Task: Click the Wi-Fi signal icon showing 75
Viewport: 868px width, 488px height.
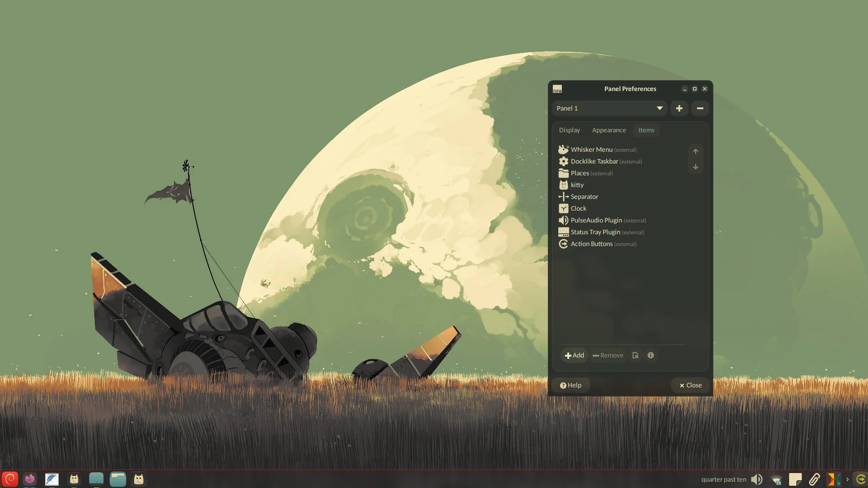Action: click(x=776, y=479)
